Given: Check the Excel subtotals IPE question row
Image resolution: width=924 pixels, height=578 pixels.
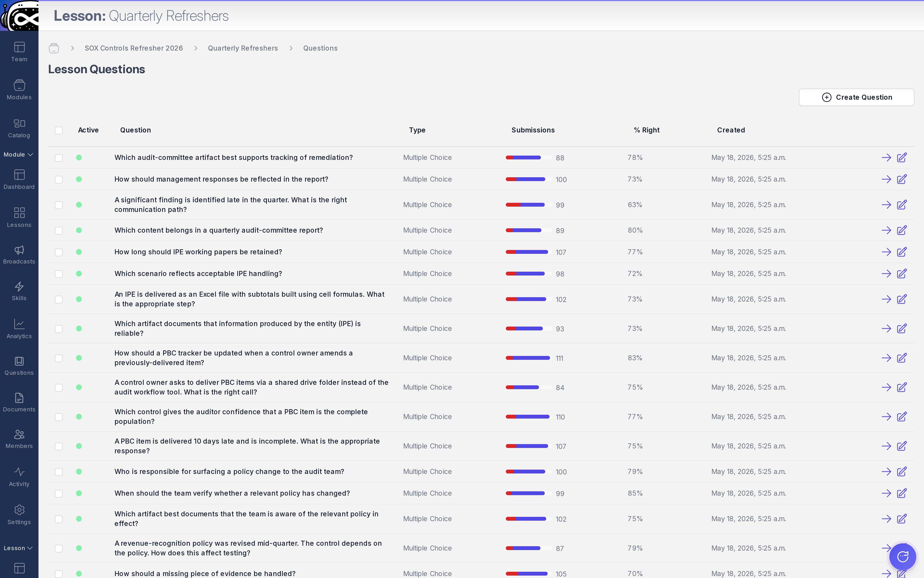Looking at the screenshot, I should pyautogui.click(x=58, y=300).
